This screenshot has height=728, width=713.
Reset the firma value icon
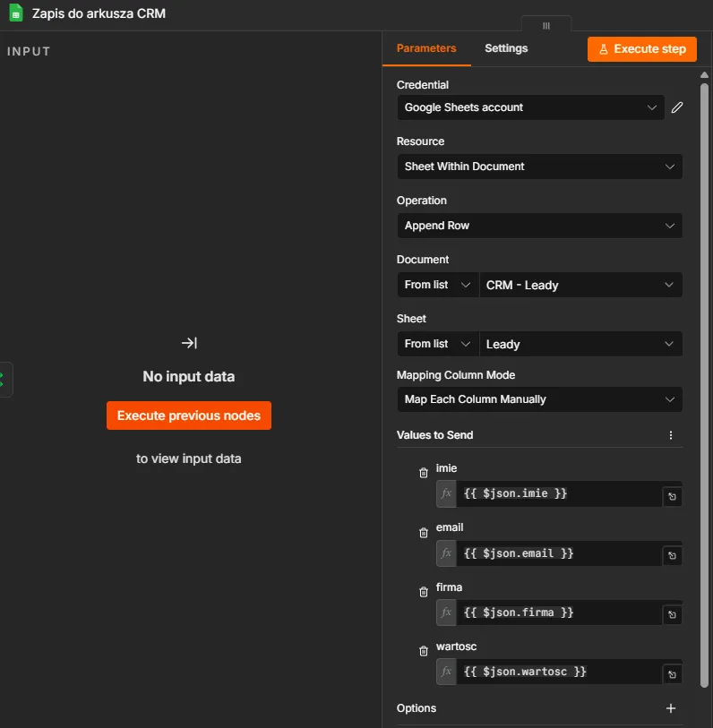point(672,614)
